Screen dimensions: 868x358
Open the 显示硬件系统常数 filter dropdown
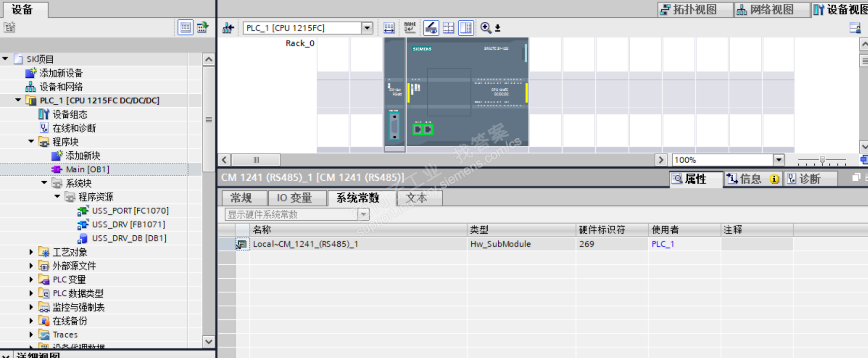(x=364, y=215)
